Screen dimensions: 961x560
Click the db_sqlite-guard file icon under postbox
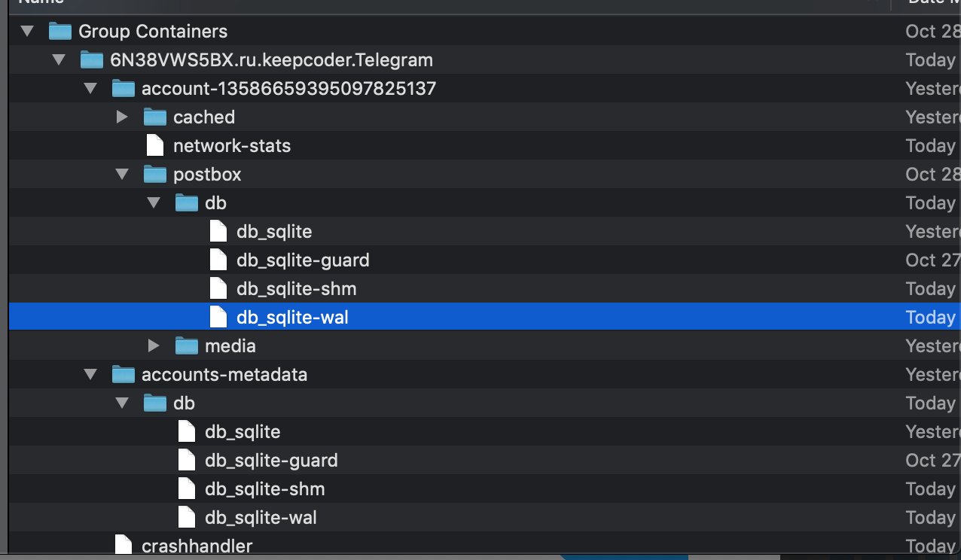click(218, 260)
